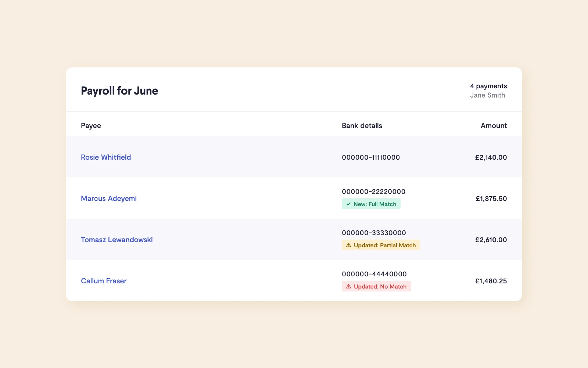Click the amount £2,610.00
588x368 pixels.
pyautogui.click(x=491, y=240)
